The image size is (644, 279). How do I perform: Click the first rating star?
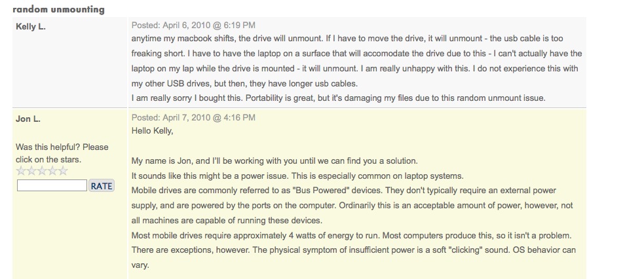(21, 172)
